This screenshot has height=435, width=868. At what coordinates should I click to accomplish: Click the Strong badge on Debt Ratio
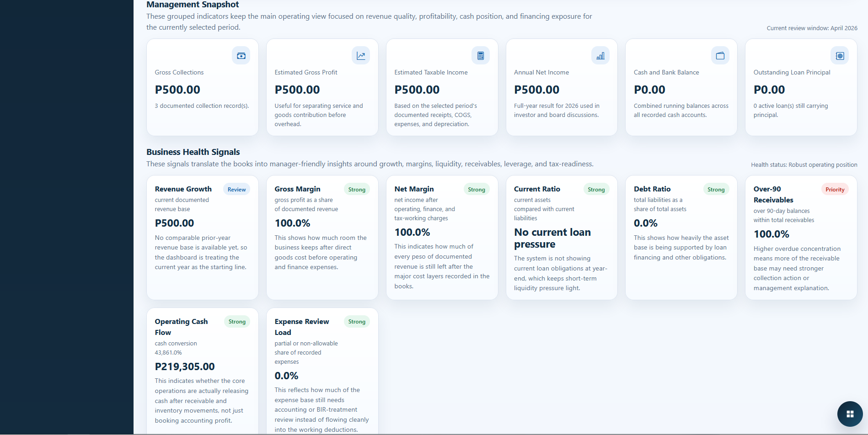[716, 190]
